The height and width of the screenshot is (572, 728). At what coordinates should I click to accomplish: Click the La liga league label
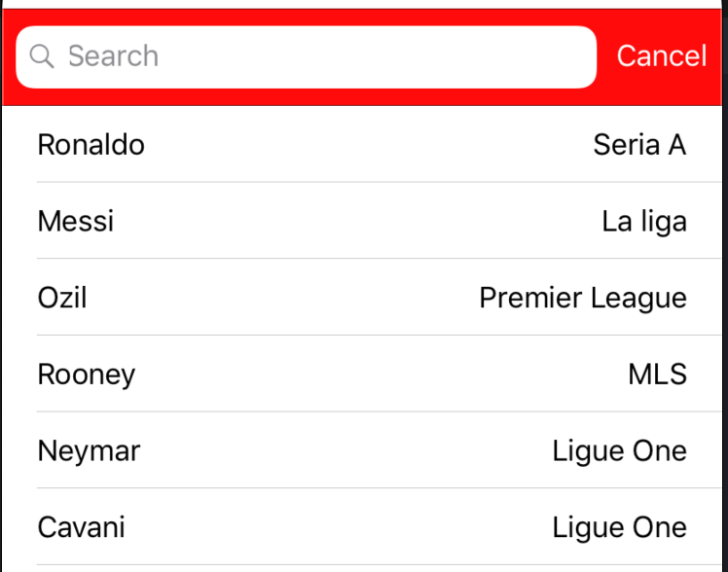644,222
